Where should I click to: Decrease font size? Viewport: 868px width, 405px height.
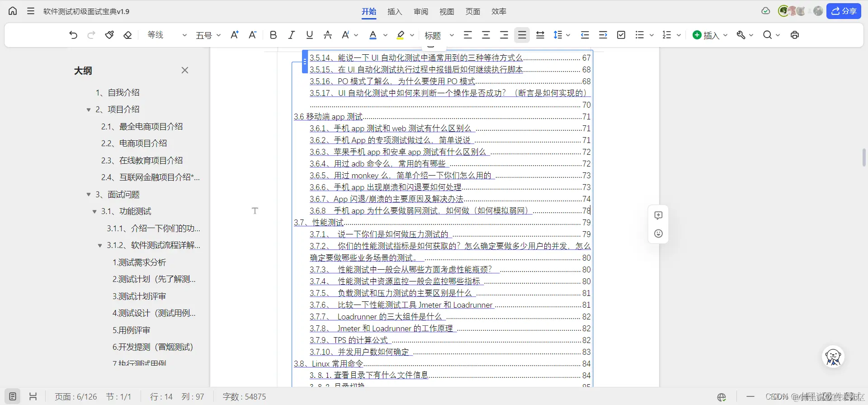click(252, 35)
